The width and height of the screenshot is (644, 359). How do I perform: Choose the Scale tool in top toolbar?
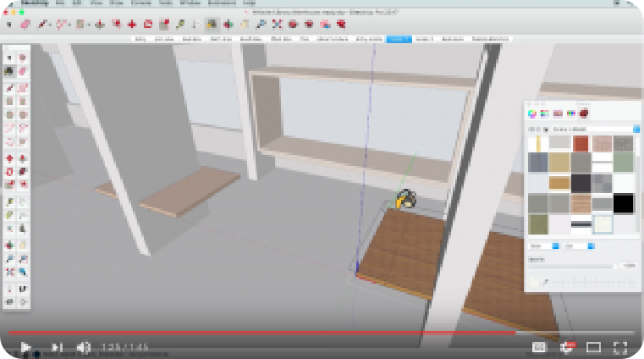click(x=164, y=25)
